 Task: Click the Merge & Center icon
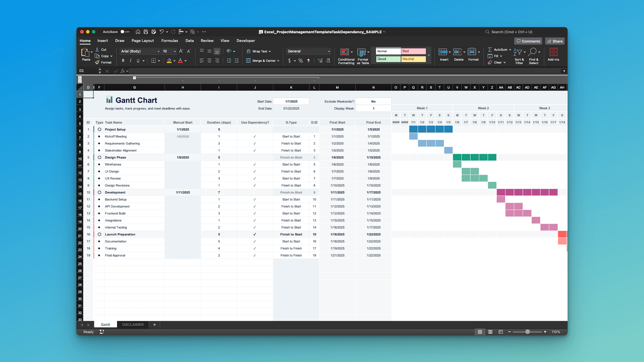click(248, 61)
